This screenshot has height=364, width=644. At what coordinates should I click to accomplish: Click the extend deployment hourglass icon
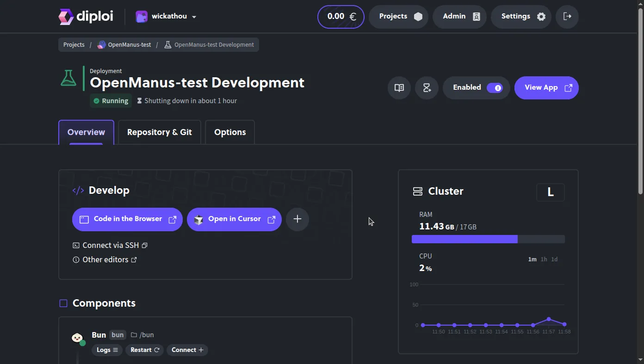point(427,87)
